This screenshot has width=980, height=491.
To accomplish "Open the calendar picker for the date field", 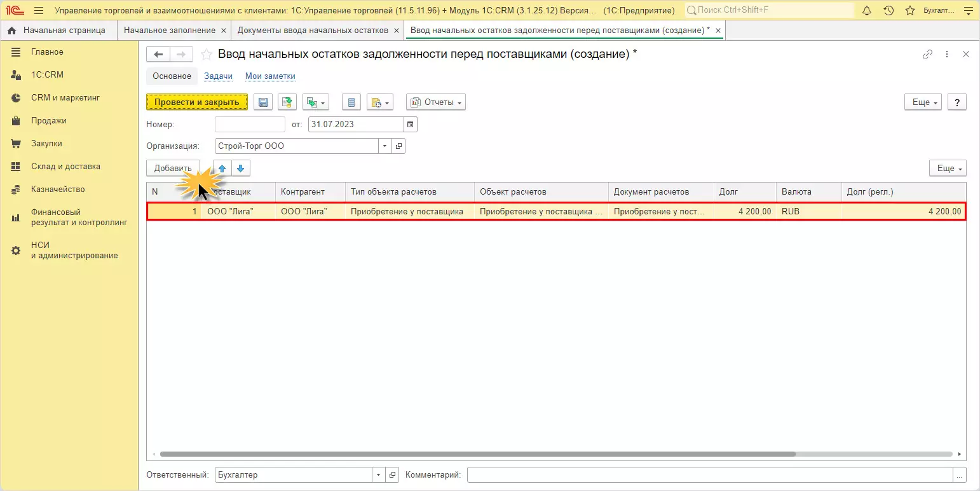I will coord(411,124).
